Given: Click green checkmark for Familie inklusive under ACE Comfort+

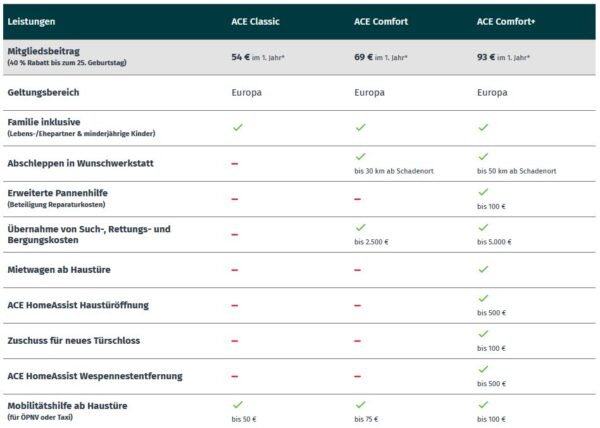Looking at the screenshot, I should pyautogui.click(x=483, y=127).
